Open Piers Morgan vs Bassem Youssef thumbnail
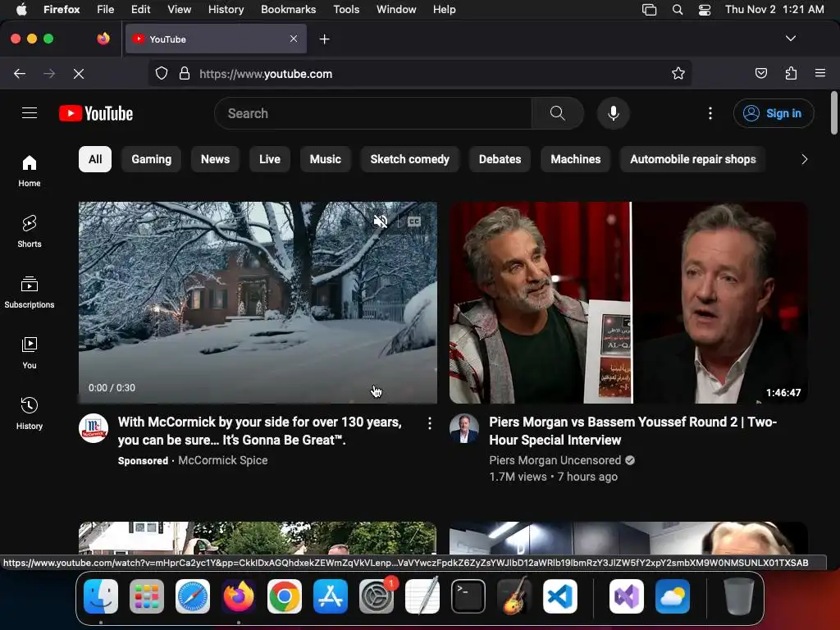 click(628, 302)
